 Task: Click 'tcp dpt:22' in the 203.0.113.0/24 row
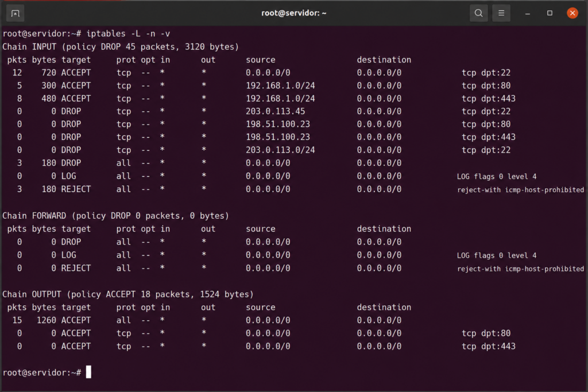pyautogui.click(x=486, y=150)
